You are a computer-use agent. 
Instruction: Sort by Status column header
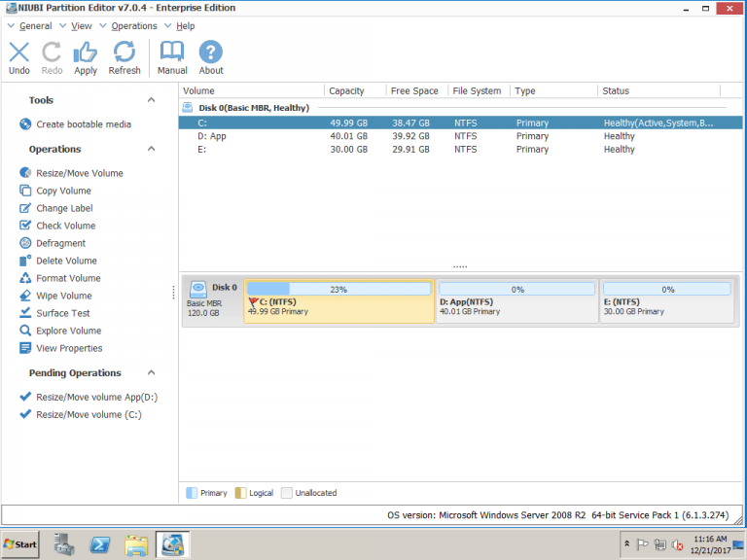pos(658,91)
